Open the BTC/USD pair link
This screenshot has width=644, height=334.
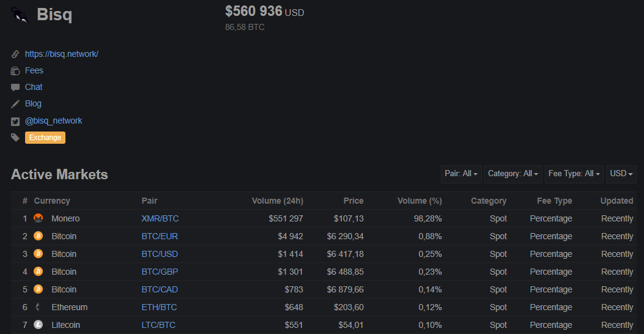click(x=160, y=254)
